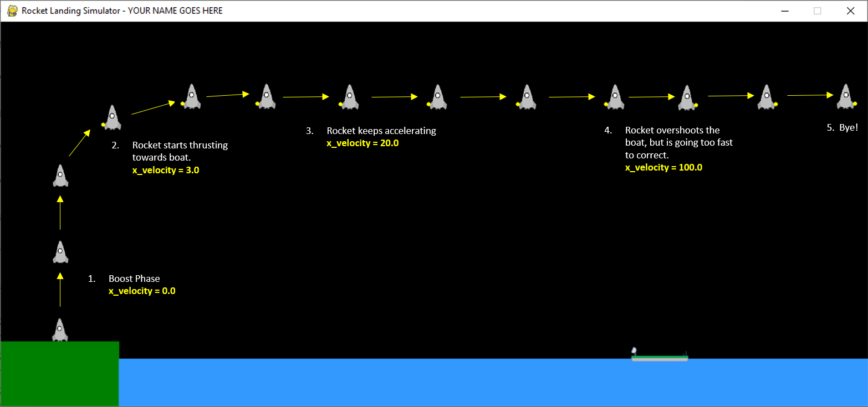Select the tilted rocket above 'starts thrusting' text
This screenshot has width=868, height=407.
[x=112, y=117]
